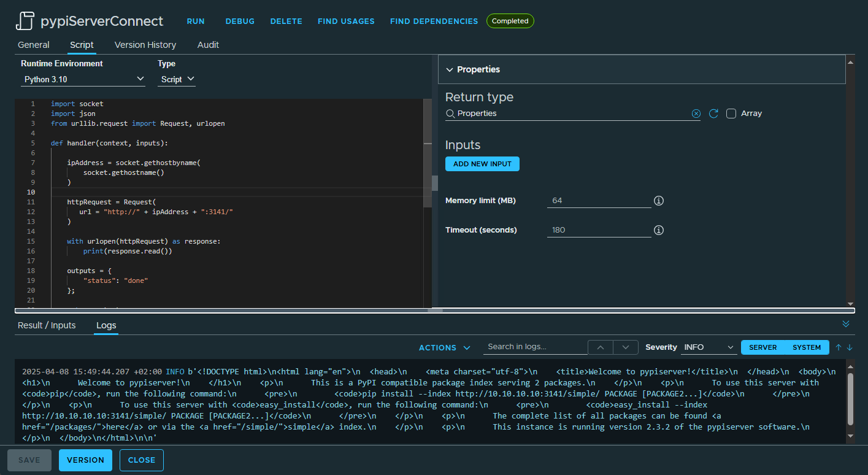Click the horizontal panel splitter handle
The height and width of the screenshot is (475, 868).
point(435,311)
